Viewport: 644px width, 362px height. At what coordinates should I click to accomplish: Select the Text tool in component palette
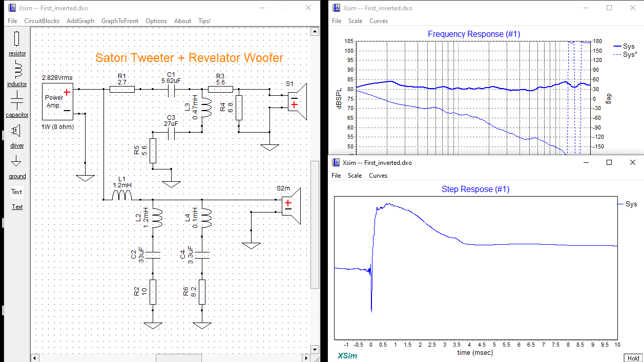(x=17, y=192)
